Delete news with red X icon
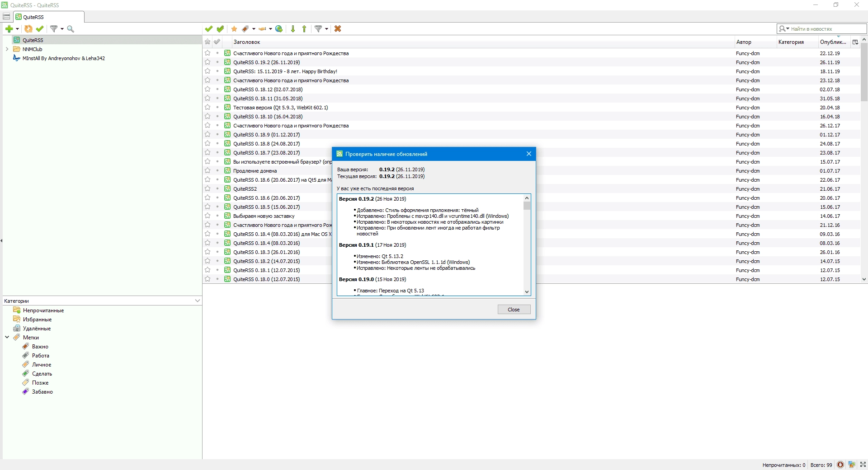The height and width of the screenshot is (470, 868). click(338, 29)
